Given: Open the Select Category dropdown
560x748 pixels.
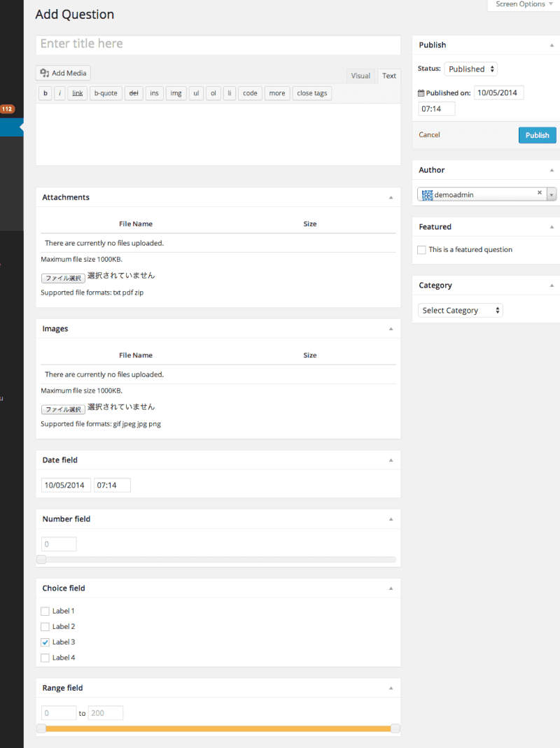Looking at the screenshot, I should (x=460, y=311).
